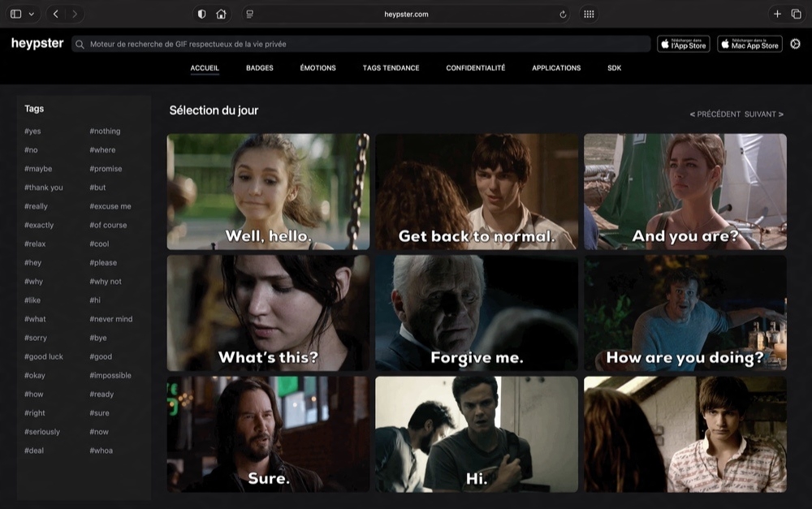The height and width of the screenshot is (509, 812).
Task: Select the #whoa tag
Action: point(101,451)
